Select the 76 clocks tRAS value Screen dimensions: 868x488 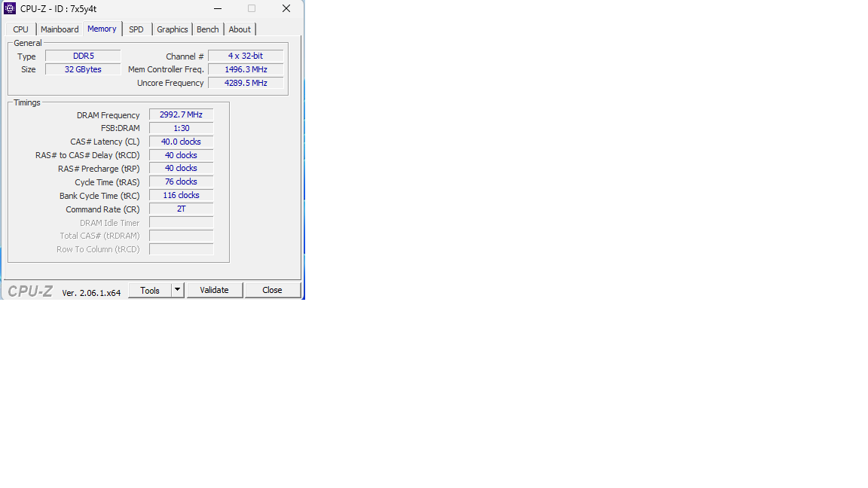[181, 181]
